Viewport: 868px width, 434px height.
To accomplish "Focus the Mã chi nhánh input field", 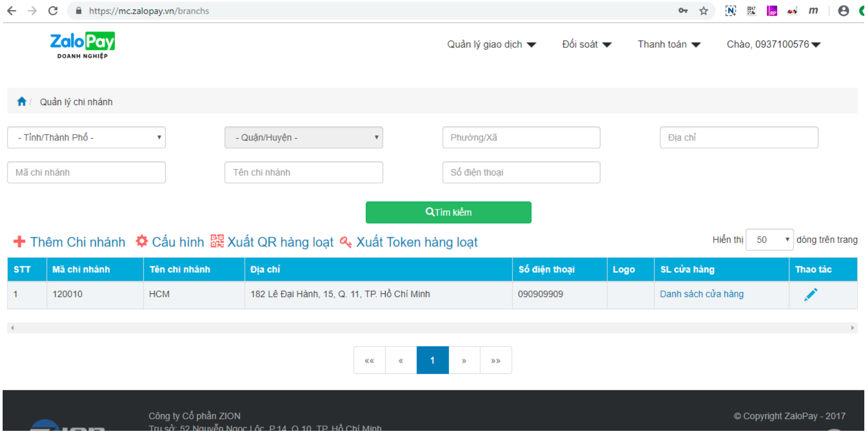I will pos(87,172).
